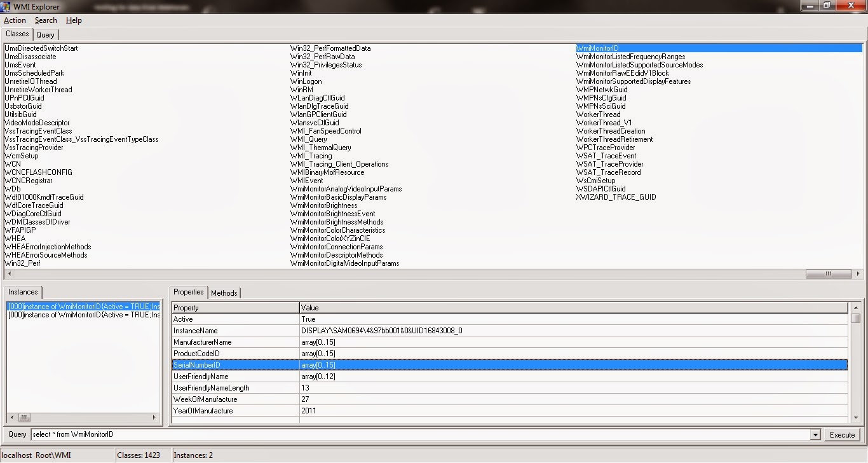The height and width of the screenshot is (463, 868).
Task: Switch to the Properties tab
Action: 189,292
